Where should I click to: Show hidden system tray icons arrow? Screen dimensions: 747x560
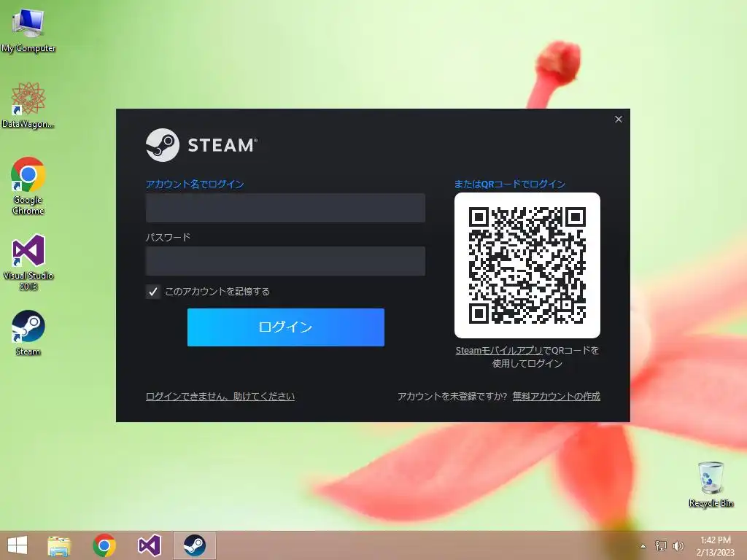(x=643, y=546)
